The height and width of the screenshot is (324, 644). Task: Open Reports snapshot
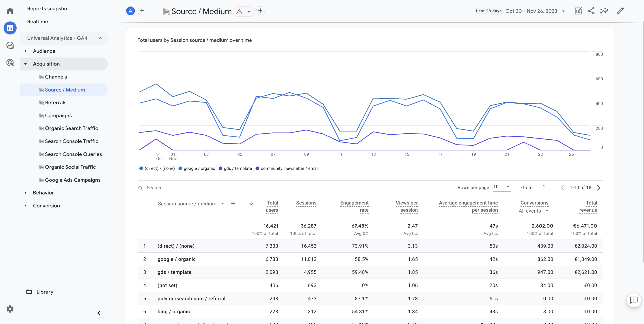coord(48,9)
